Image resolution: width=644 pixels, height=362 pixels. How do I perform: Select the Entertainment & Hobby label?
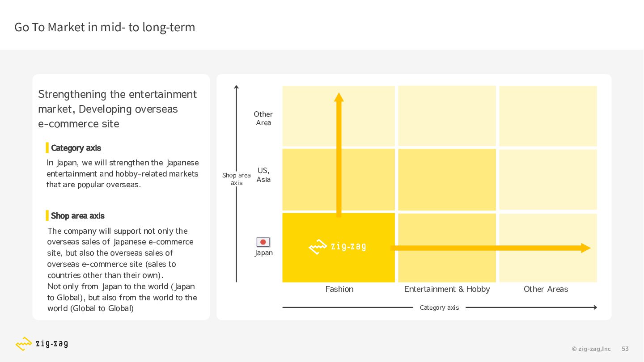click(x=447, y=289)
